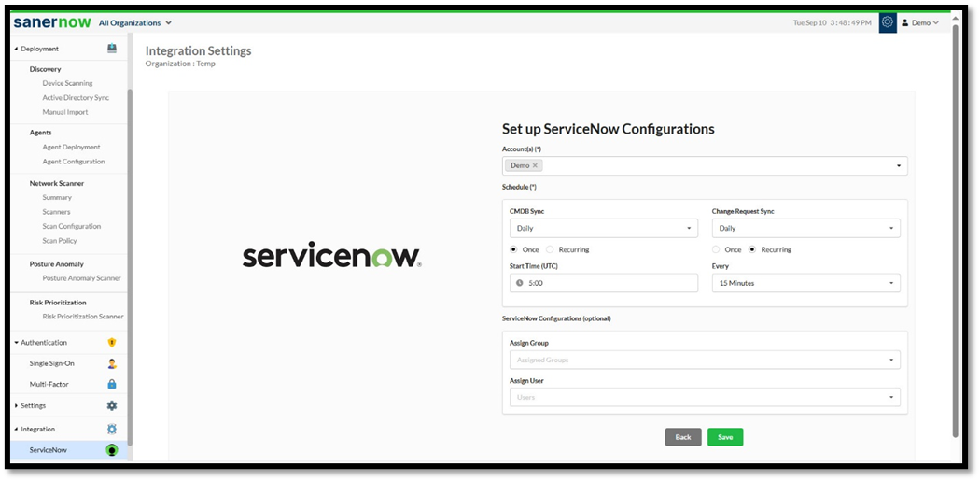Click the Demo user profile icon
The height and width of the screenshot is (481, 980).
[905, 23]
